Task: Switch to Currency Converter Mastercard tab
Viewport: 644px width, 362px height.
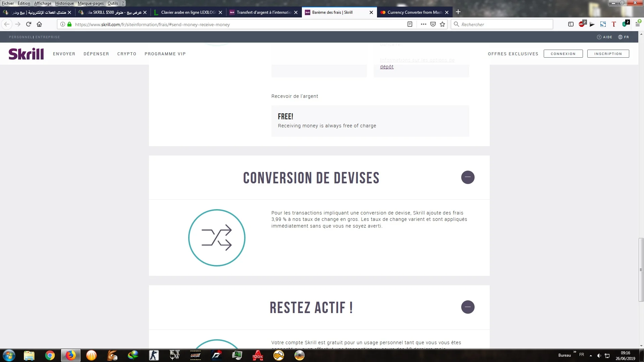Action: [x=414, y=12]
